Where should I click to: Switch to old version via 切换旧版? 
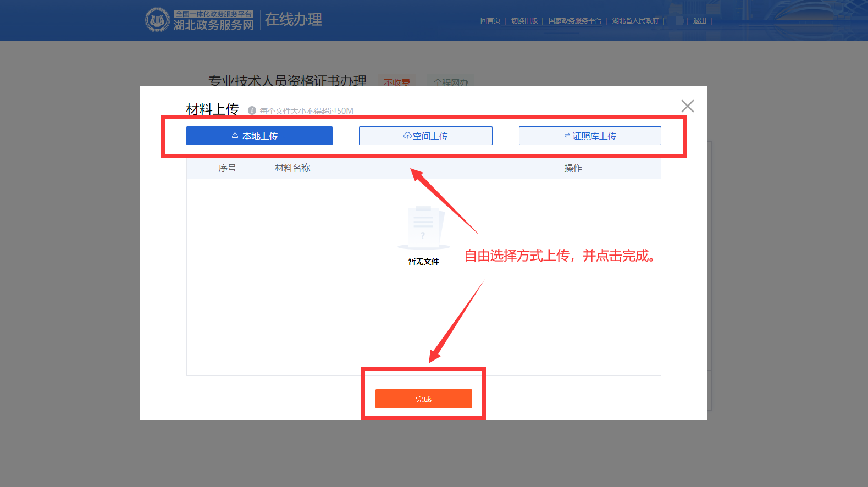[524, 21]
